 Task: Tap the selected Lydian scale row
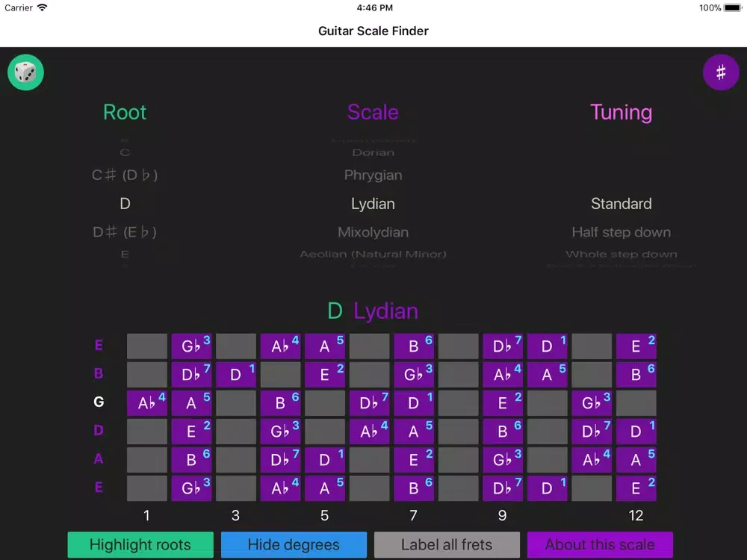click(x=373, y=204)
